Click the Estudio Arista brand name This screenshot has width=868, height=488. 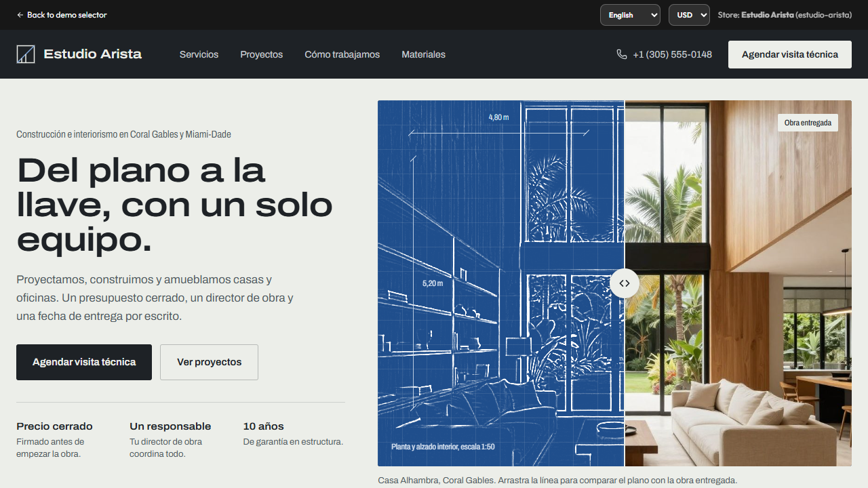tap(92, 54)
